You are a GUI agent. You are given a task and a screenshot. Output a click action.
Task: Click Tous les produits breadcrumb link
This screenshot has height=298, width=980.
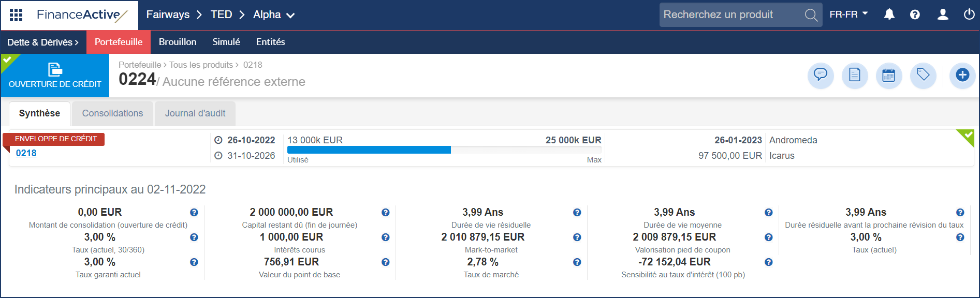pyautogui.click(x=201, y=65)
